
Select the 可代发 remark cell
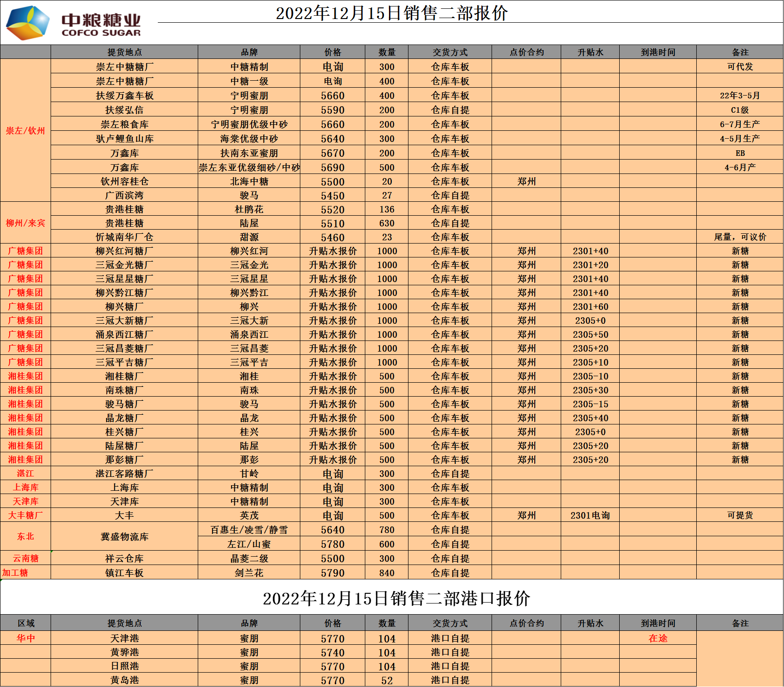pos(740,67)
